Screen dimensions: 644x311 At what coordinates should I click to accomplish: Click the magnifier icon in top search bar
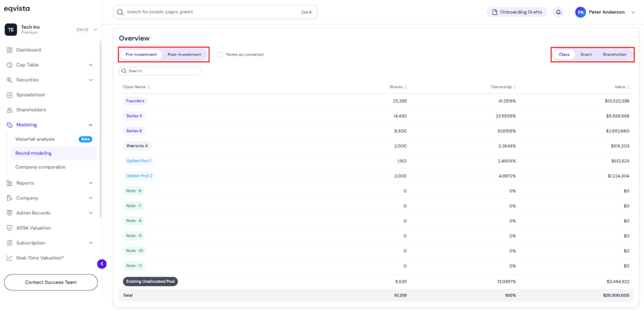point(120,12)
